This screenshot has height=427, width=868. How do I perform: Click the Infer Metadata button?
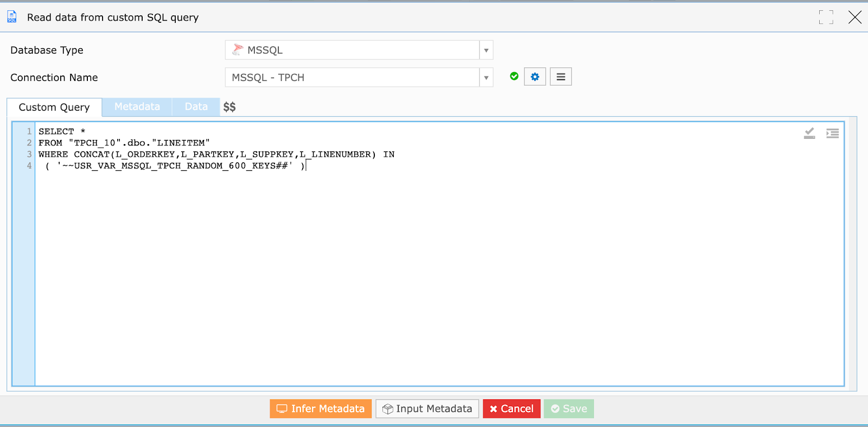tap(321, 409)
